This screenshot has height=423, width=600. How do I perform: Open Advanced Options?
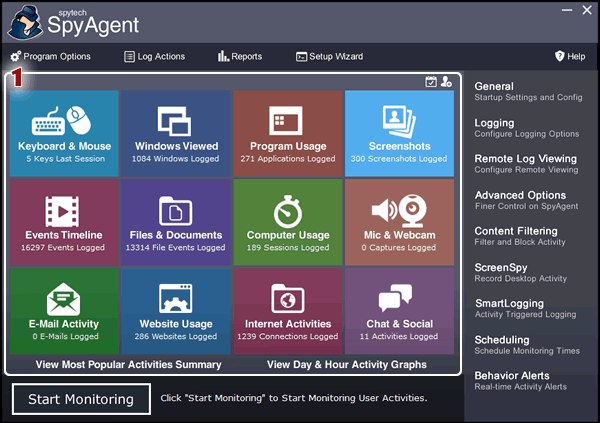(x=526, y=200)
